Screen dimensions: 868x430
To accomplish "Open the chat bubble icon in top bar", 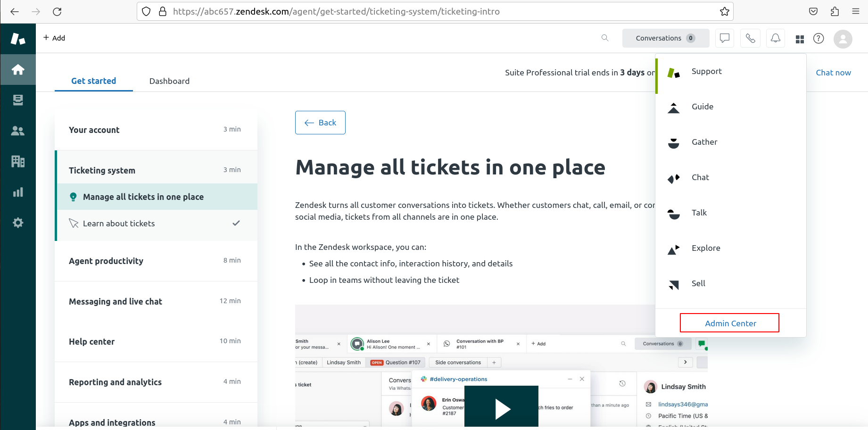I will click(x=725, y=38).
